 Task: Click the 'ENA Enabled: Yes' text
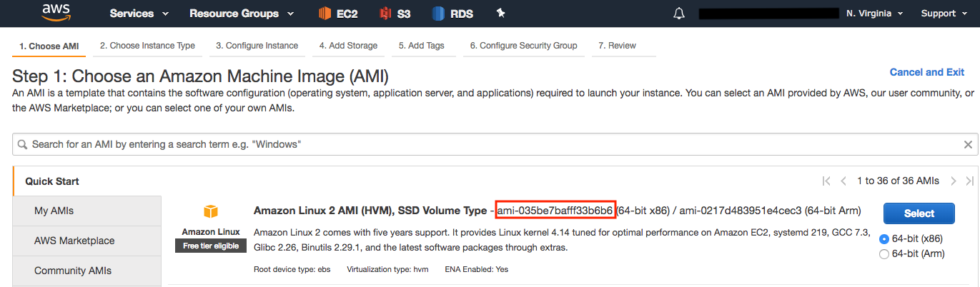(476, 269)
